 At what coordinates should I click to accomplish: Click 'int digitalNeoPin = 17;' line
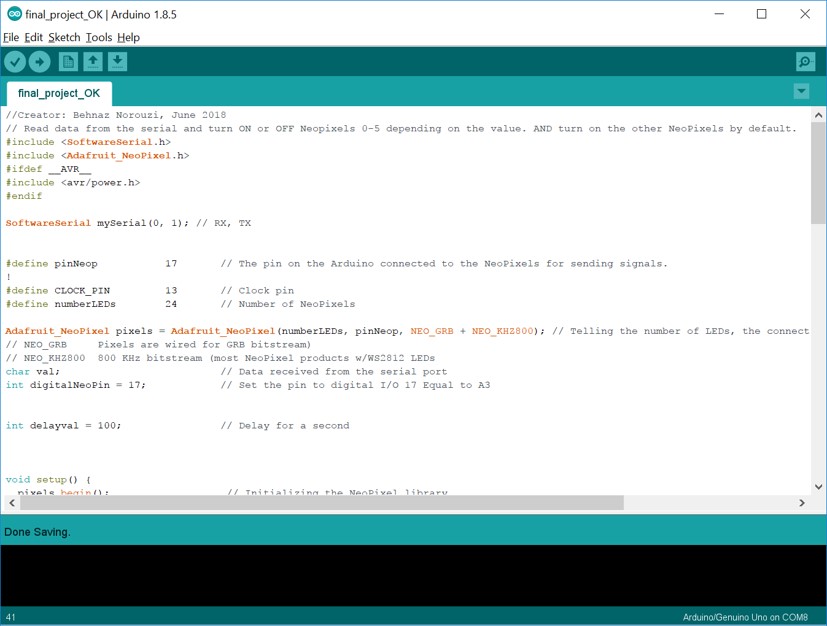coord(75,385)
